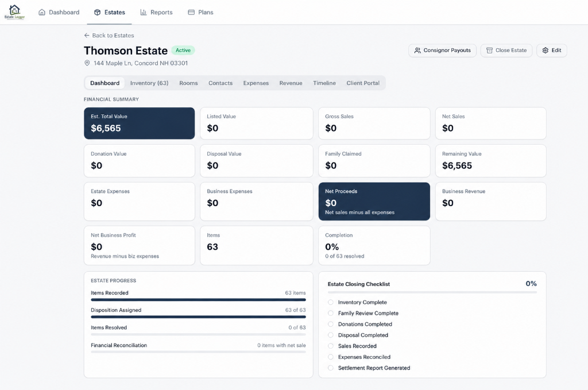588x390 pixels.
Task: Click the home icon beside Dashboard
Action: click(42, 13)
